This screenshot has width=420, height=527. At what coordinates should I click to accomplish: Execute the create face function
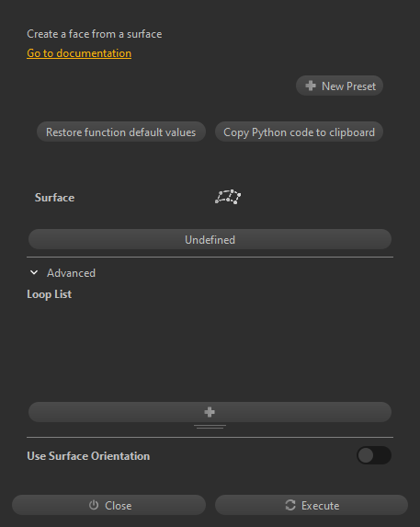312,505
